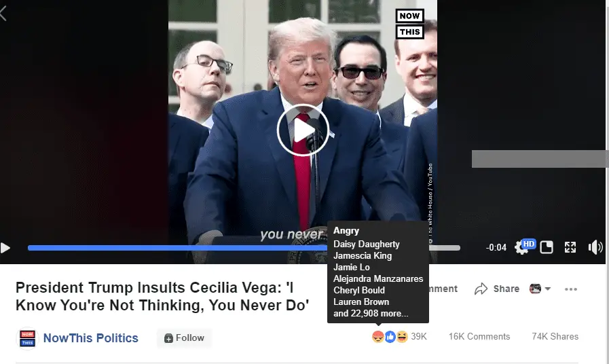Open NowThis Politics page link

pos(90,338)
